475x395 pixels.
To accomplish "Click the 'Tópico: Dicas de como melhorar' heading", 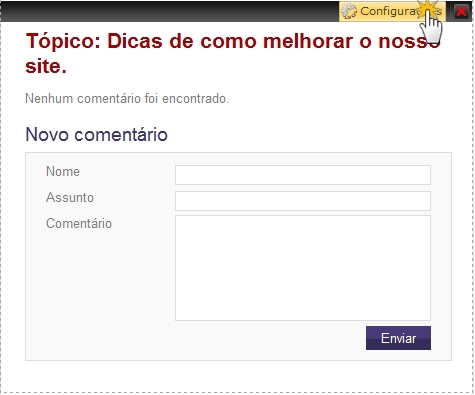I will (x=233, y=53).
